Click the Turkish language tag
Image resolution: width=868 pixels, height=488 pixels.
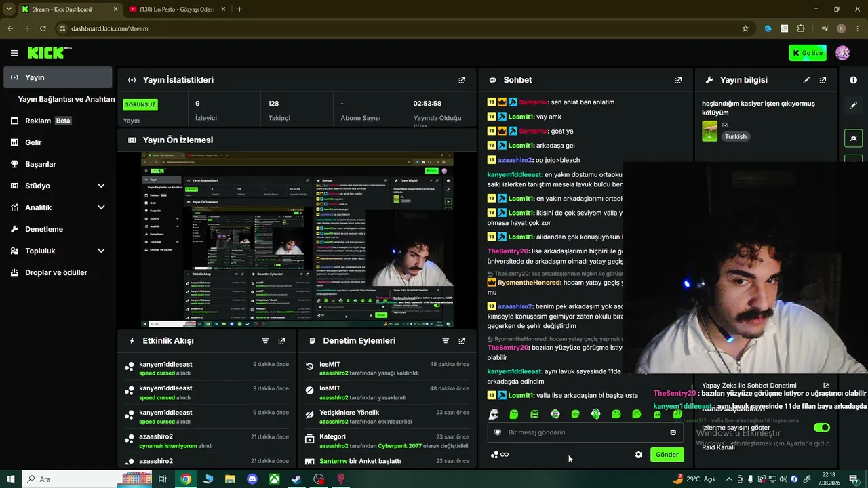click(735, 136)
